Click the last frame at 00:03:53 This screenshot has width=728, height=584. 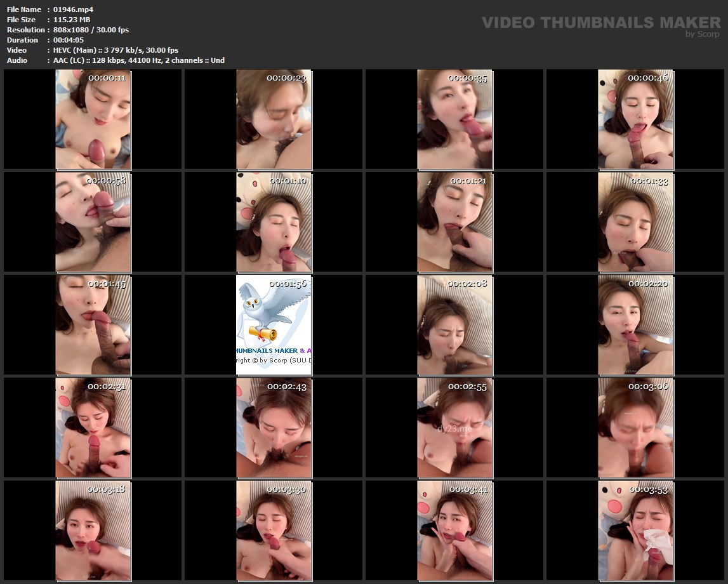(x=636, y=530)
